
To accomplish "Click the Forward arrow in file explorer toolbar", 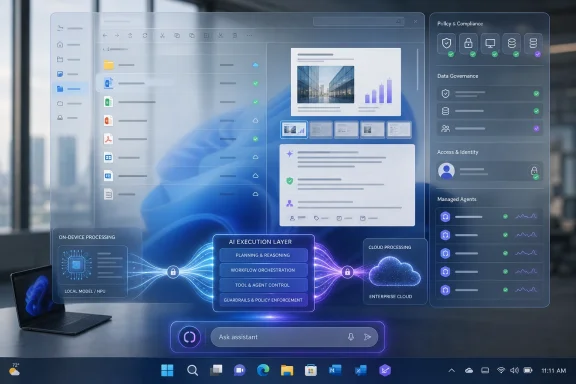I will 117,36.
